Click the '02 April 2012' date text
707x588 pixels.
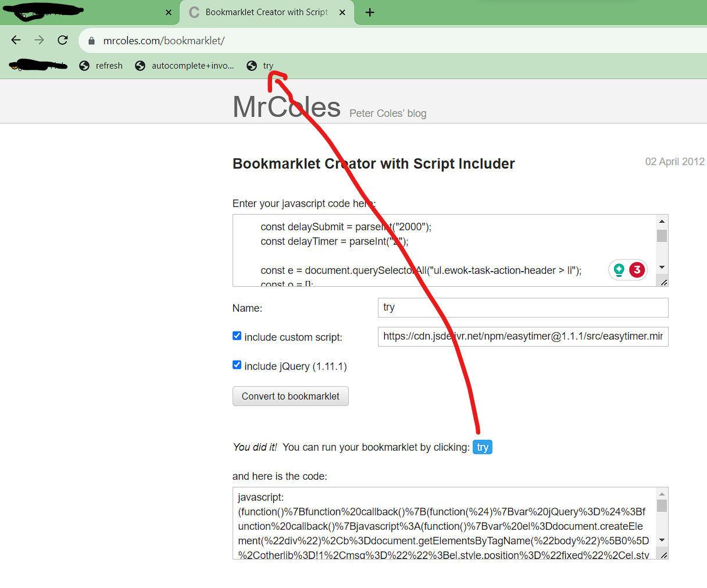click(674, 162)
